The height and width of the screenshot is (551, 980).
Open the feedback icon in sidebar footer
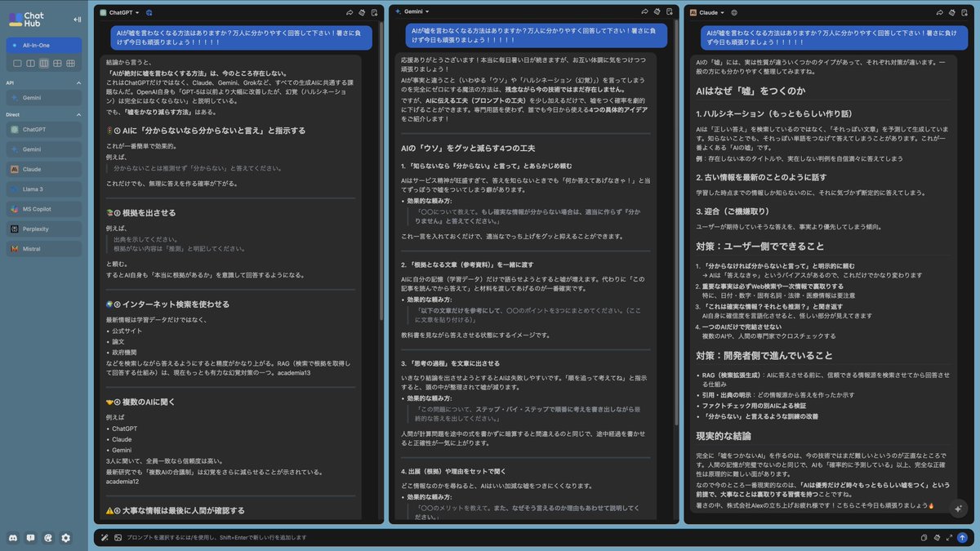30,538
